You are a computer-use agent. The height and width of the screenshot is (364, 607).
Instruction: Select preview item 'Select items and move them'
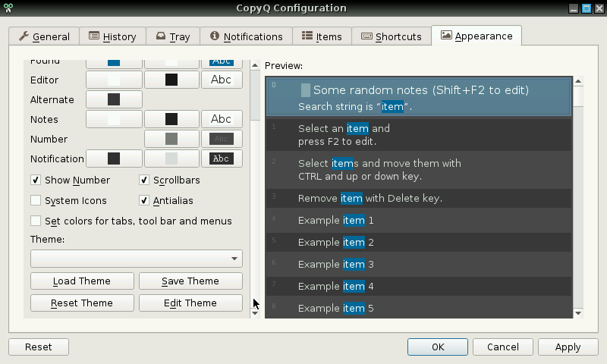click(x=419, y=170)
